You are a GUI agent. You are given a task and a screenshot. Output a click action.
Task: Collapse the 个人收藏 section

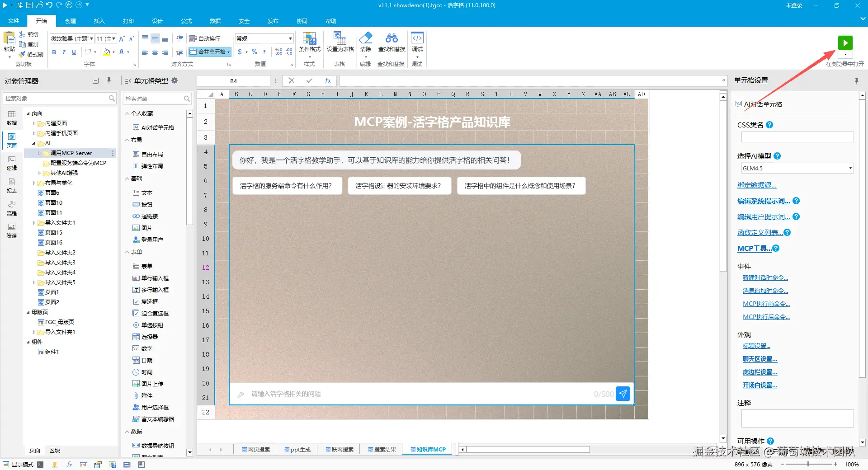[127, 113]
